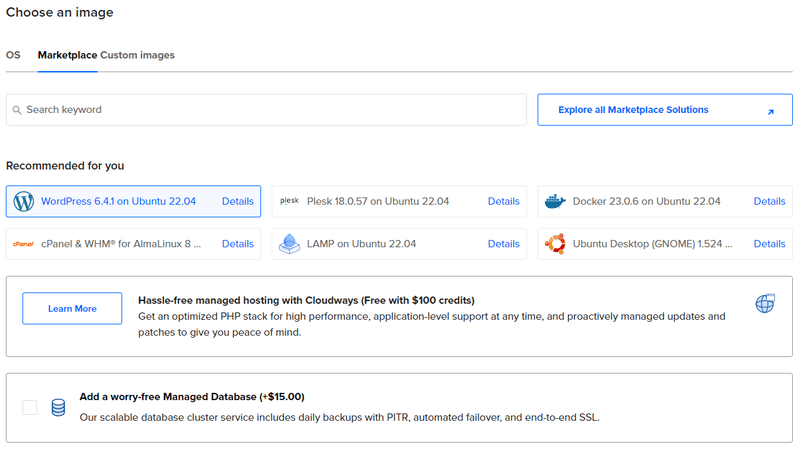Select the Marketplace tab
The image size is (800, 450).
click(67, 55)
